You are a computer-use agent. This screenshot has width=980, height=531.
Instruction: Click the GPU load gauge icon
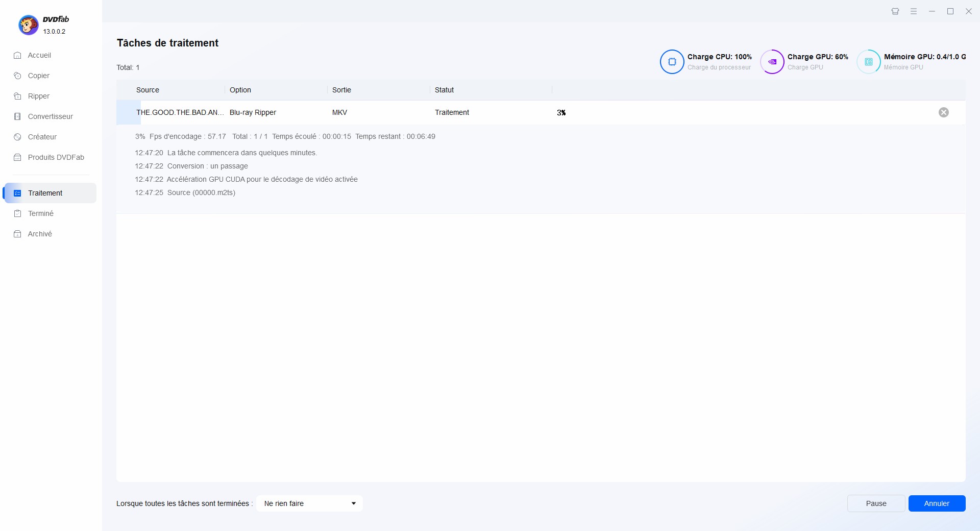tap(772, 62)
